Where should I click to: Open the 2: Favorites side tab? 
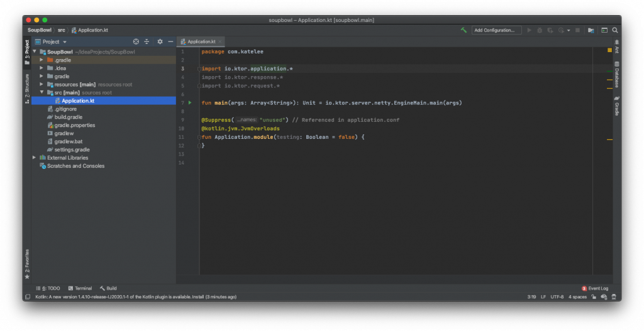pyautogui.click(x=27, y=264)
